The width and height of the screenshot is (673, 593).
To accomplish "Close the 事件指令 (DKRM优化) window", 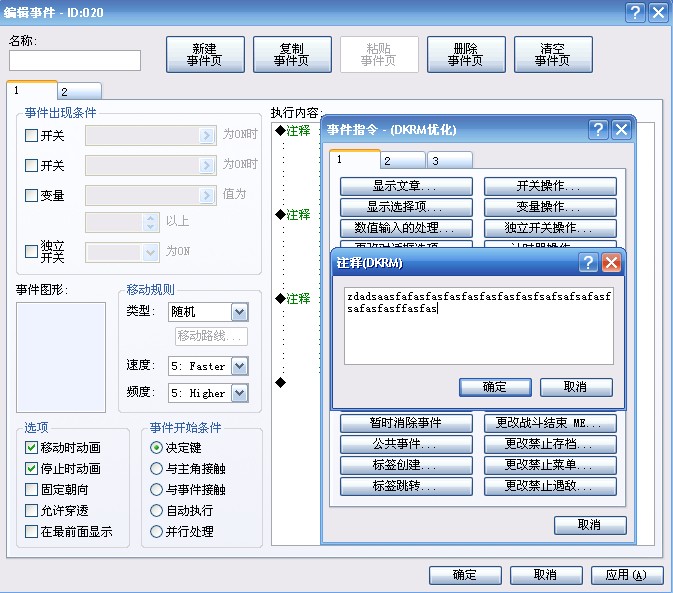I will pos(621,129).
